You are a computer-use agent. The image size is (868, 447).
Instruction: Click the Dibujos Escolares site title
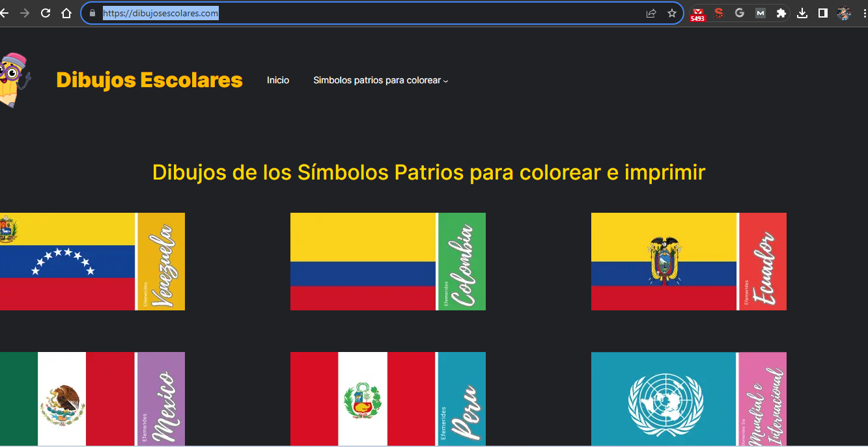(x=149, y=80)
